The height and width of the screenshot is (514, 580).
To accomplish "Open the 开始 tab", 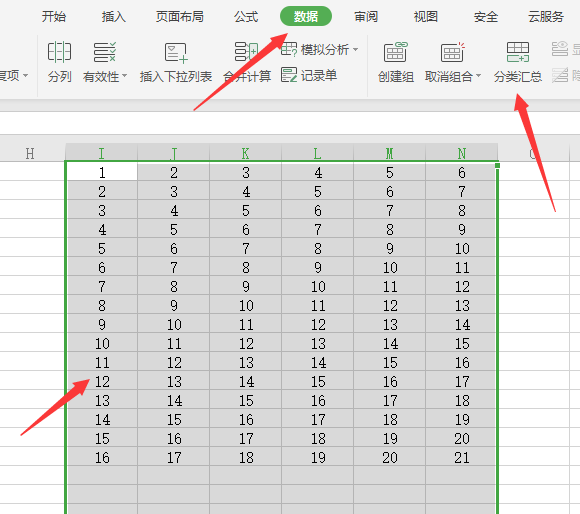I will click(x=54, y=17).
